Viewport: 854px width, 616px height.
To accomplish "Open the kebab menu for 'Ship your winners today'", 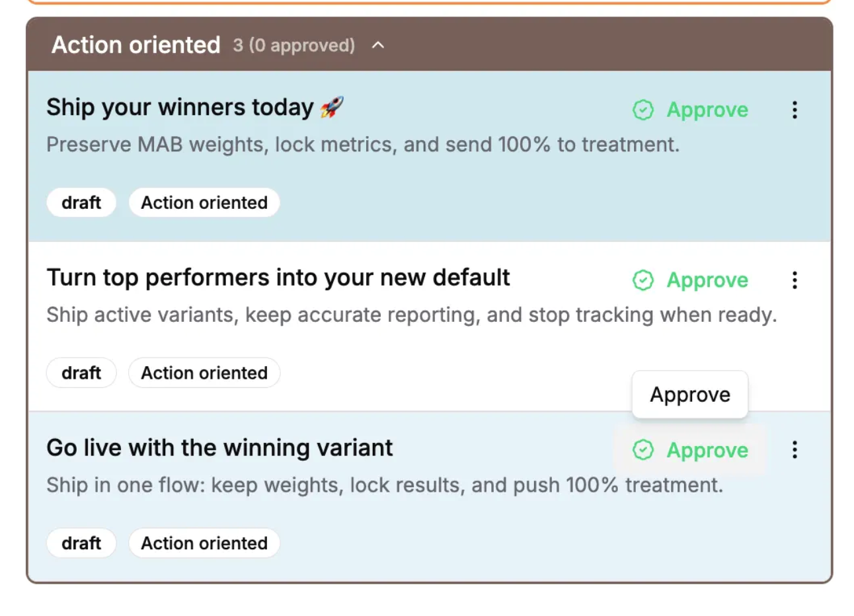I will [x=795, y=110].
